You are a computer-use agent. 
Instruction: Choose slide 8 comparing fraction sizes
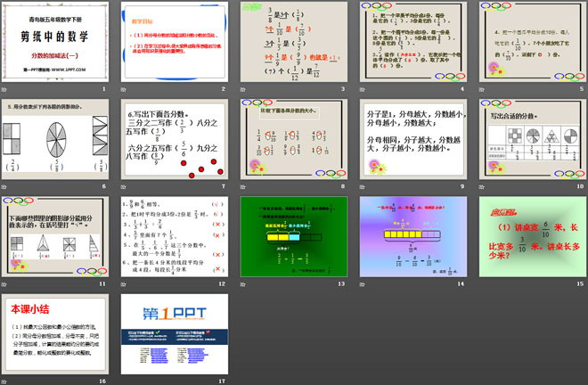coord(291,139)
